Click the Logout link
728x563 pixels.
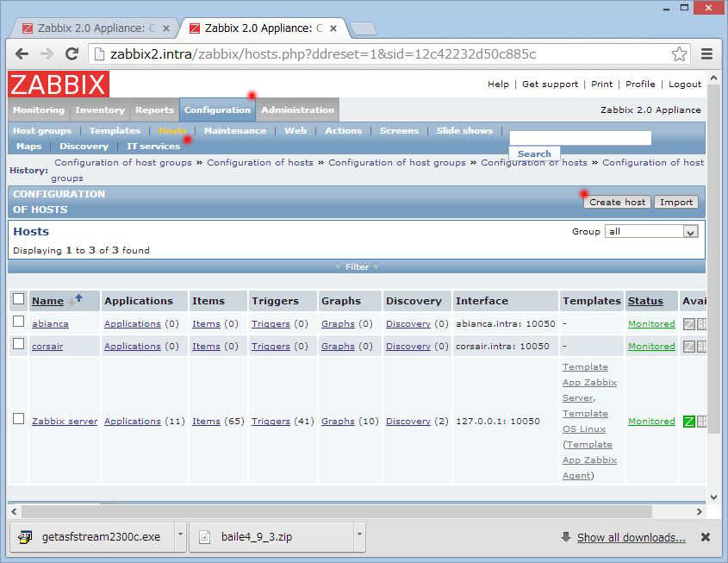(685, 84)
